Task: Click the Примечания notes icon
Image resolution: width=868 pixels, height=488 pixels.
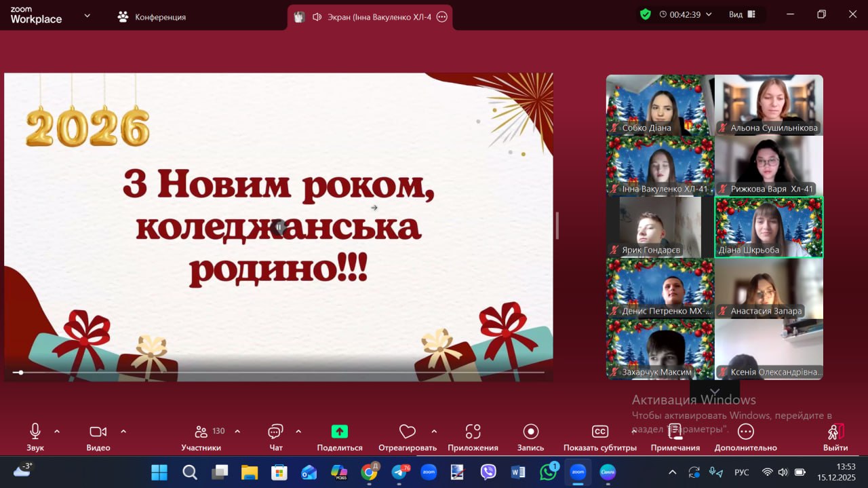Action: (675, 432)
